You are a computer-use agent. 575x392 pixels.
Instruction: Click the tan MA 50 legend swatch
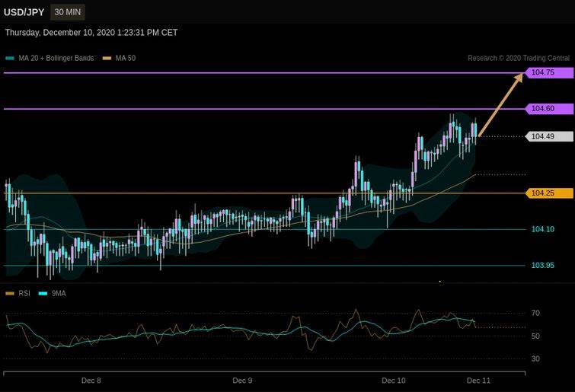click(x=107, y=59)
